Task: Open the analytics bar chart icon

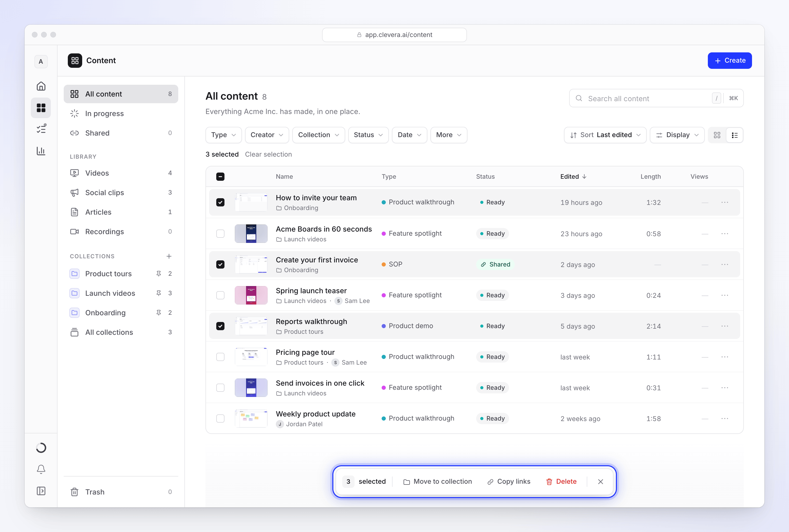Action: coord(41,151)
